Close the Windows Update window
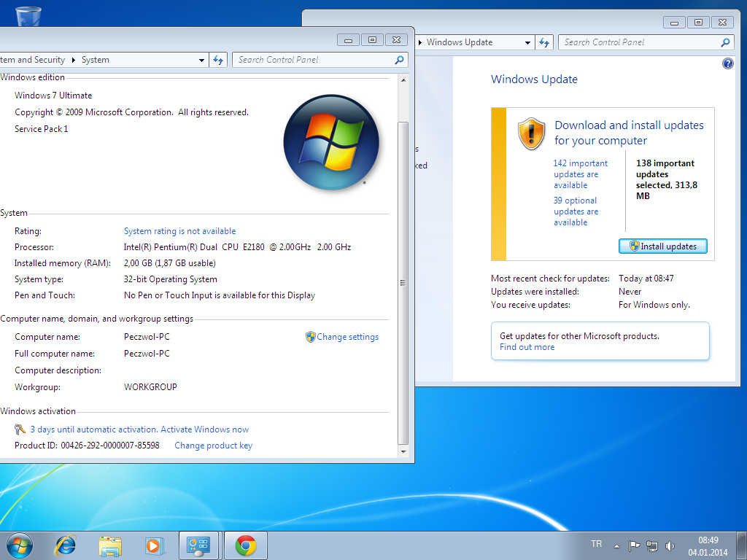Screen dimensions: 747x560 pos(723,23)
